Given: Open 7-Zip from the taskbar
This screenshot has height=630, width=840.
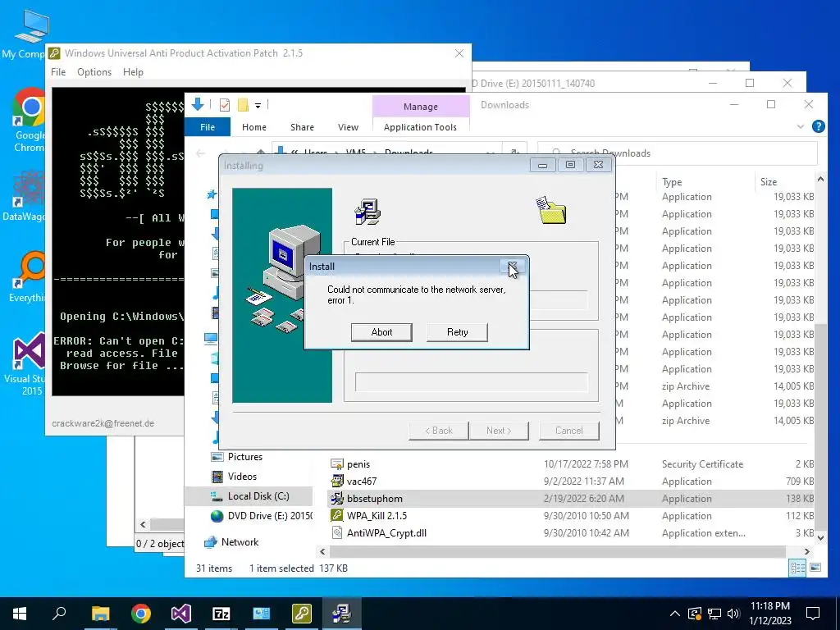Looking at the screenshot, I should pyautogui.click(x=221, y=614).
